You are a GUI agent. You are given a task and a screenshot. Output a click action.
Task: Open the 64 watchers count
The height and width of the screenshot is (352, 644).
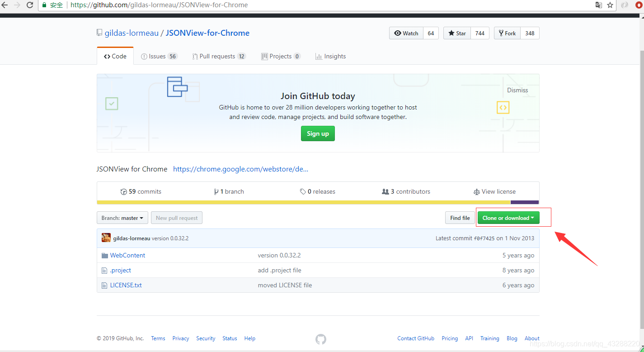point(431,33)
